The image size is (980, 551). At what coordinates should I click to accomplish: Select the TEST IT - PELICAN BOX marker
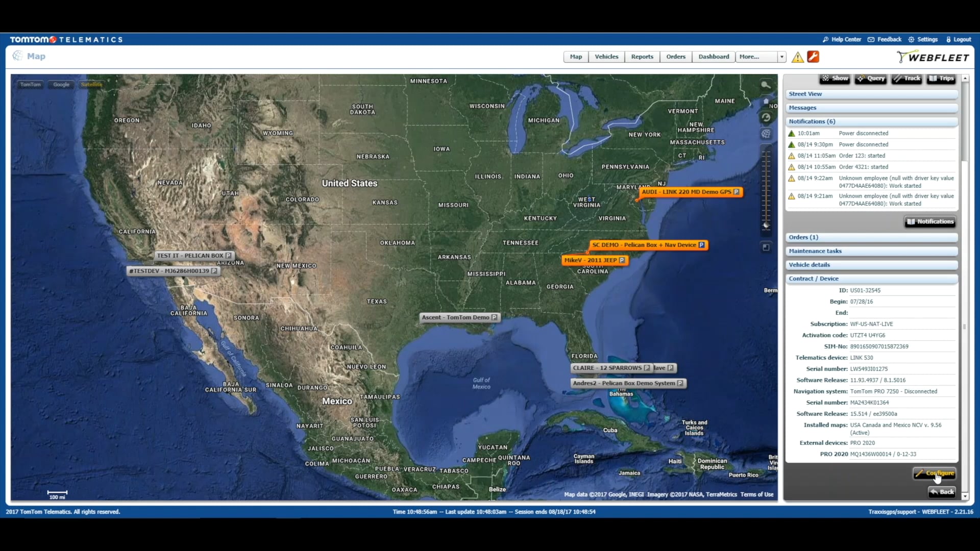(194, 256)
